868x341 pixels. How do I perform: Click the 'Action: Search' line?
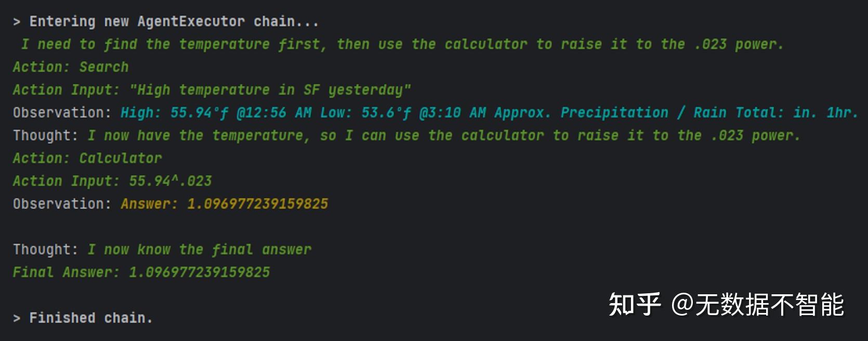click(71, 67)
